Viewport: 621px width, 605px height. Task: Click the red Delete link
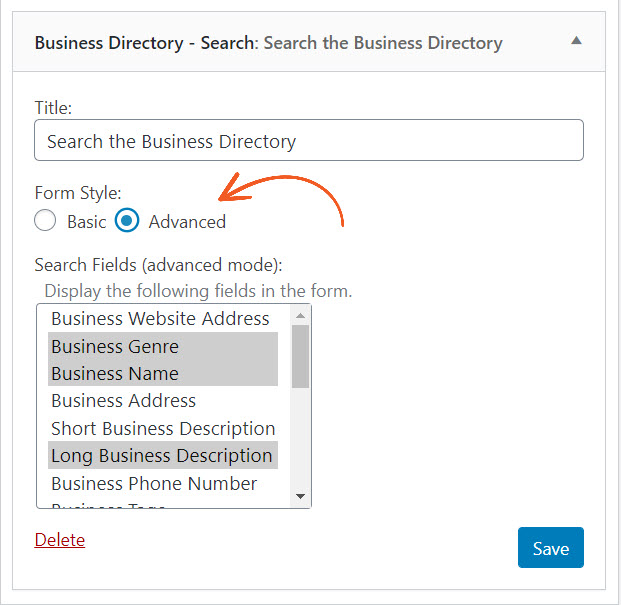[60, 540]
